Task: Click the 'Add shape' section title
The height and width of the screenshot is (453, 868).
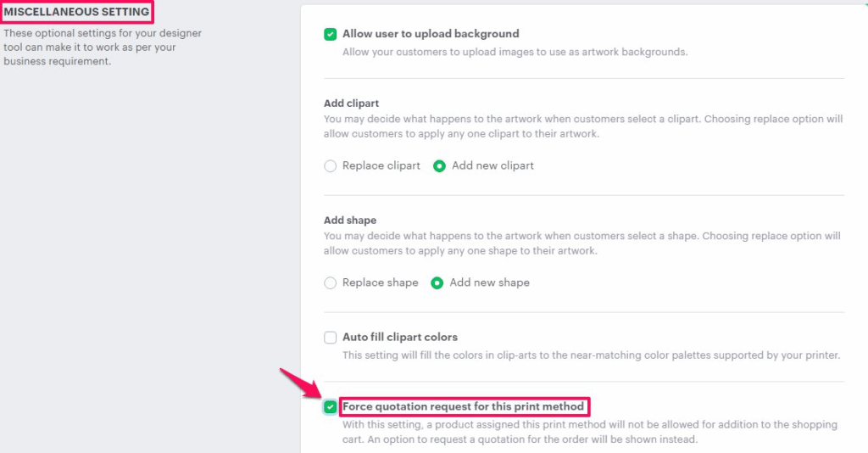Action: pos(349,221)
